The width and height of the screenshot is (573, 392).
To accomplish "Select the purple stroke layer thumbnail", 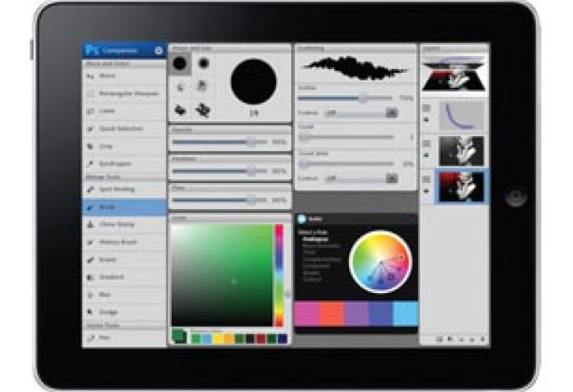I will [x=461, y=115].
